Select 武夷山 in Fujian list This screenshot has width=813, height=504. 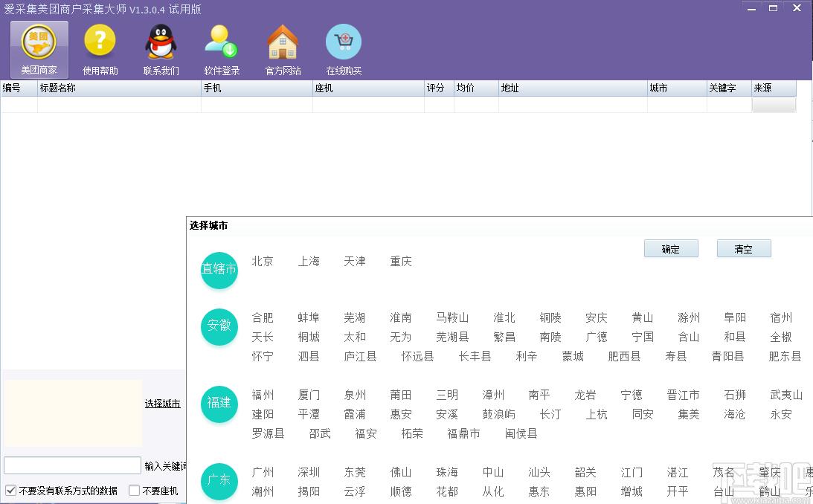786,395
